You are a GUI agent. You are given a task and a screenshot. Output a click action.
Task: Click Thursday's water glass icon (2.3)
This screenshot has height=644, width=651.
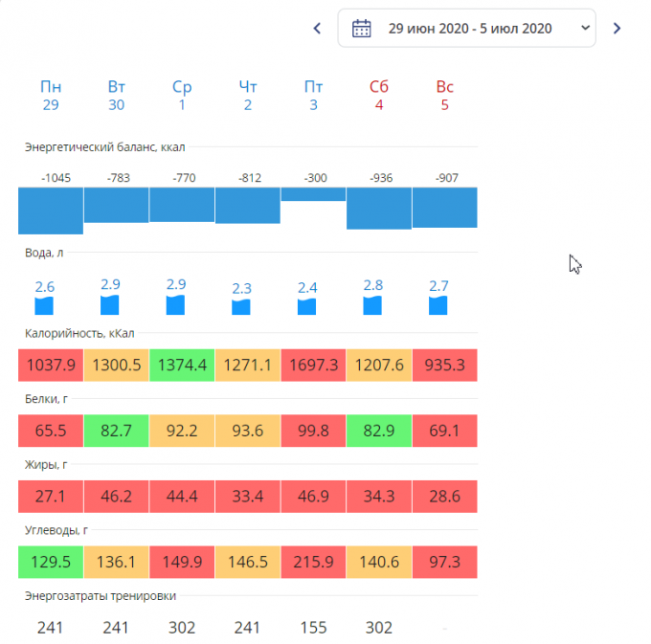coord(241,306)
